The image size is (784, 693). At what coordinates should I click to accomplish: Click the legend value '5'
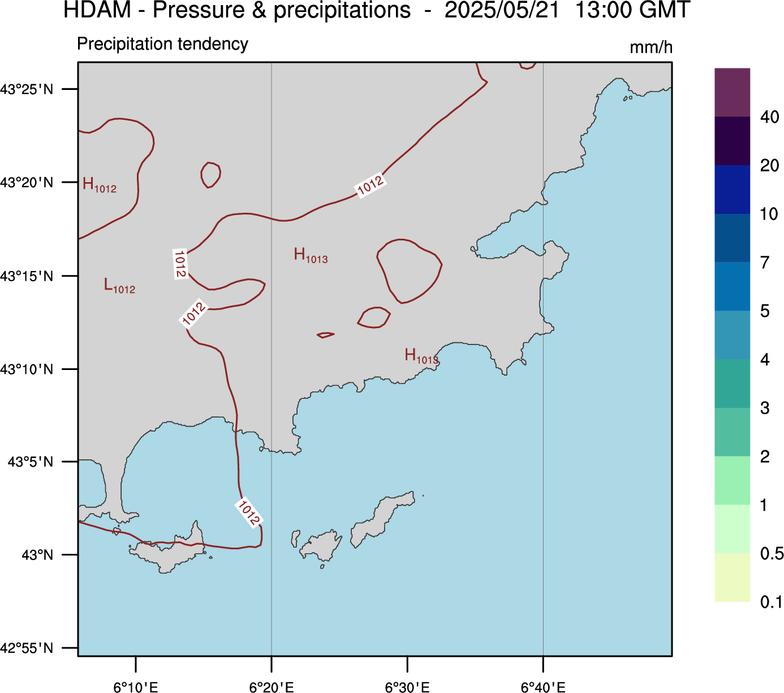[765, 311]
